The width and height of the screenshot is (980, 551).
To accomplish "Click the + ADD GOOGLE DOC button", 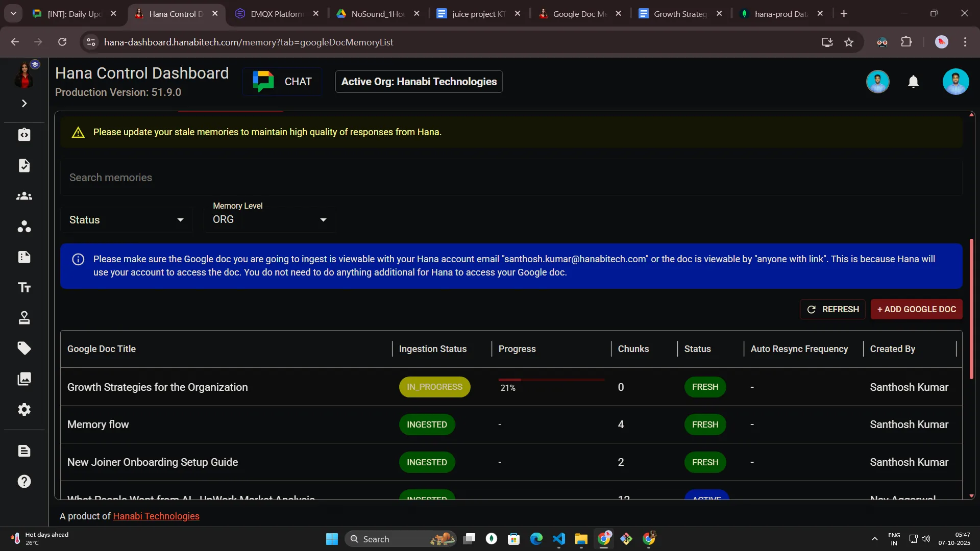I will 916,309.
